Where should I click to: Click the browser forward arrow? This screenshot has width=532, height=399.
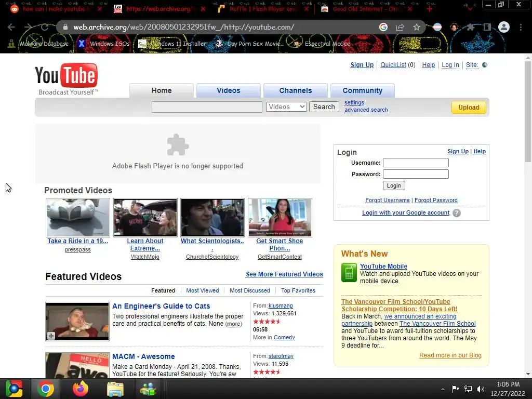[x=28, y=27]
